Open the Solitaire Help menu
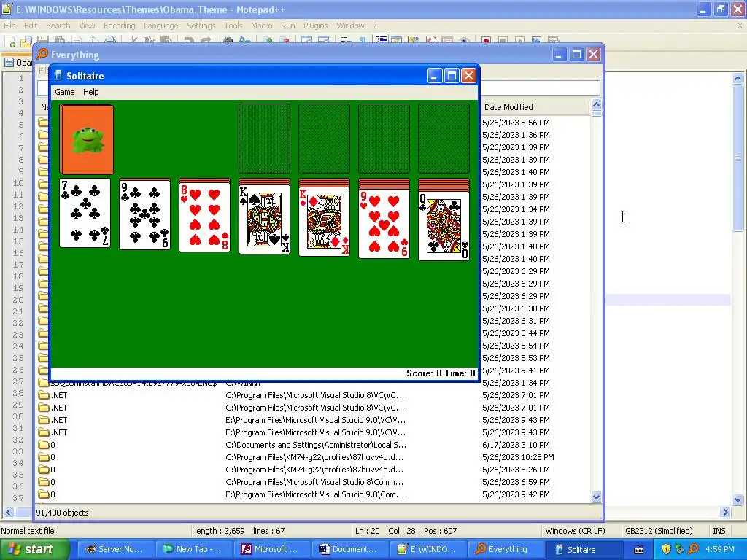The width and height of the screenshot is (747, 560). click(x=90, y=92)
